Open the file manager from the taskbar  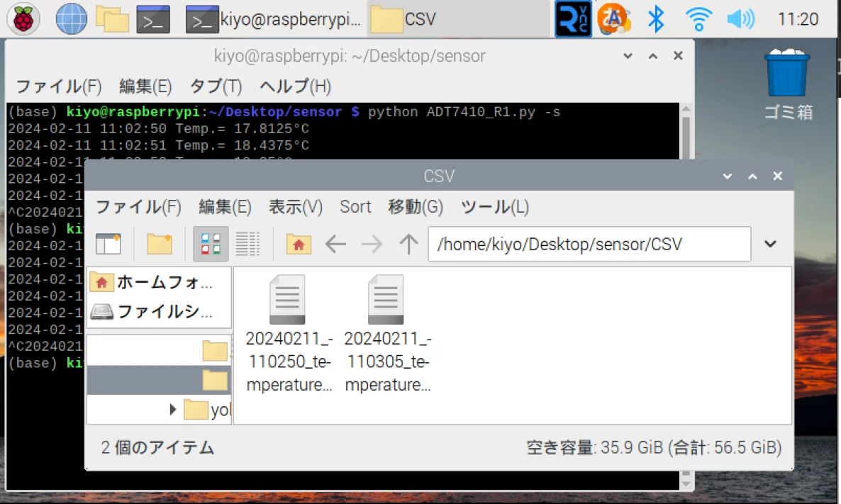[x=112, y=18]
